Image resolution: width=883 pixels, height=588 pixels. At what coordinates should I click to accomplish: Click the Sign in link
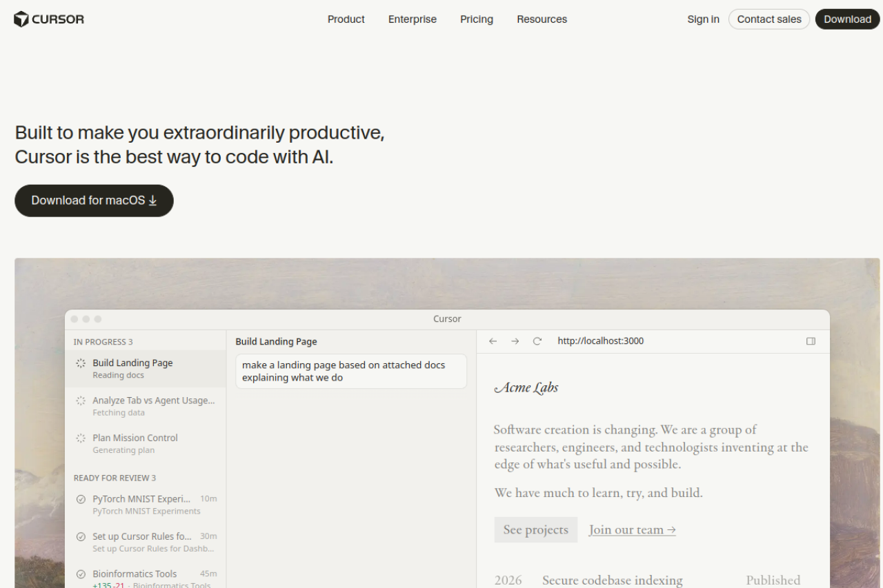703,19
